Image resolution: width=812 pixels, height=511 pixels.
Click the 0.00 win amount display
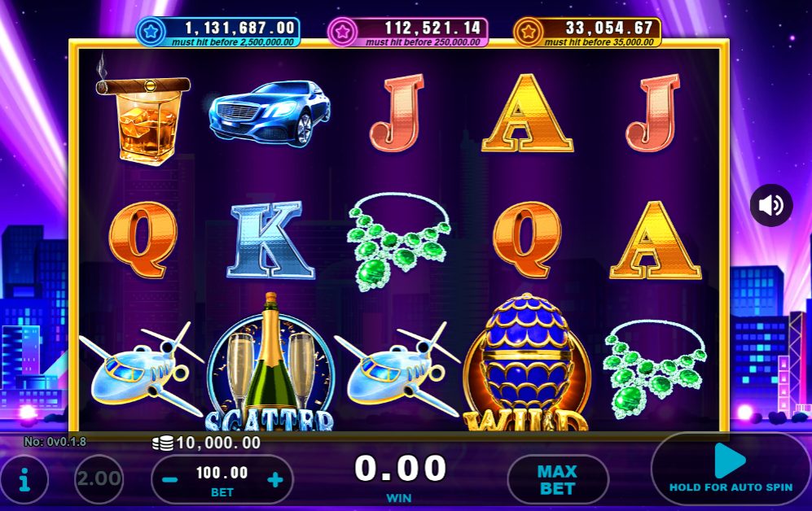[400, 468]
